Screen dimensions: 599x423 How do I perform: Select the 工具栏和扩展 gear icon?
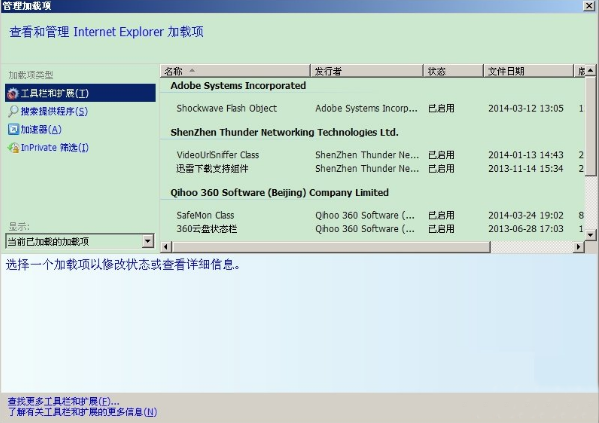coord(13,93)
